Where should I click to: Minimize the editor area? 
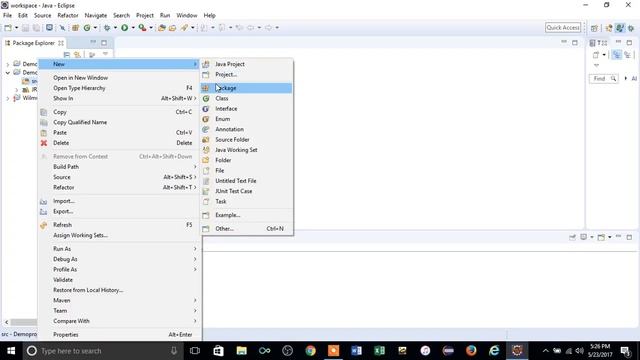pos(564,42)
